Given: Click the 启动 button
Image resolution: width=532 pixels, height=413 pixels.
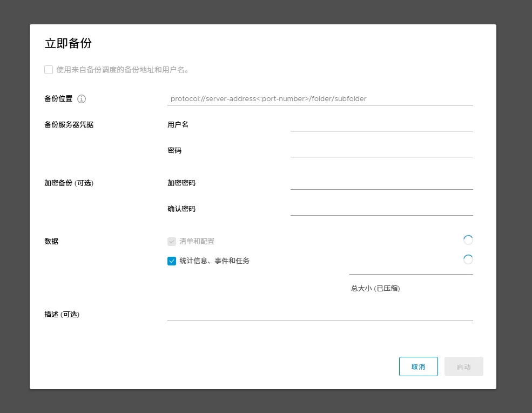Looking at the screenshot, I should tap(464, 367).
